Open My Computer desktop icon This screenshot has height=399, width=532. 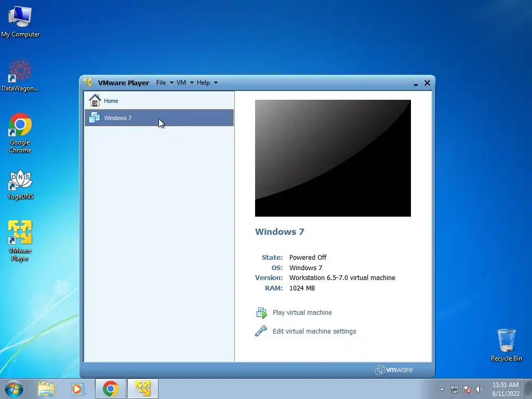[x=20, y=21]
